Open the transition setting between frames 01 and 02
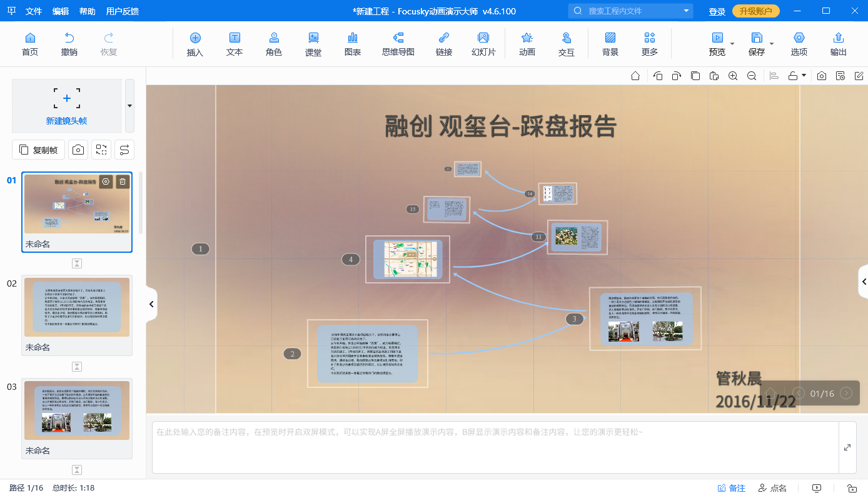The image size is (868, 495). (x=77, y=263)
